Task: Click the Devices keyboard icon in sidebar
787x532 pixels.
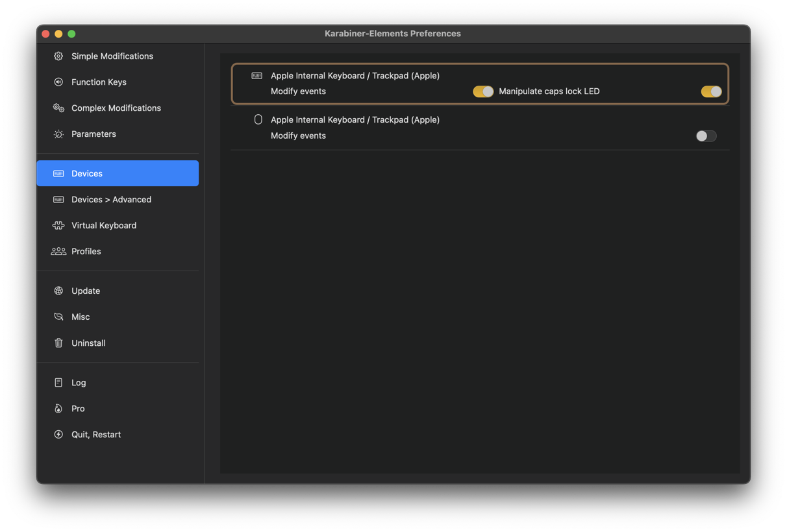Action: coord(58,174)
